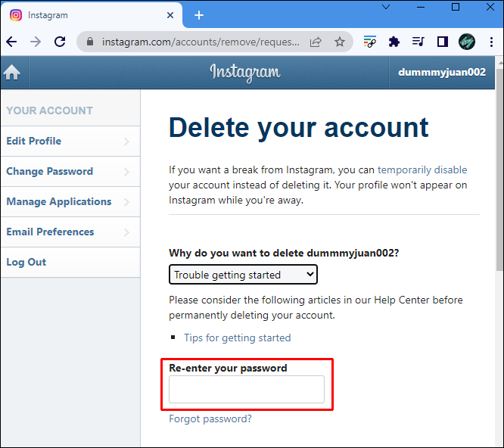
Task: Follow the 'temporarily disable' link
Action: 422,170
